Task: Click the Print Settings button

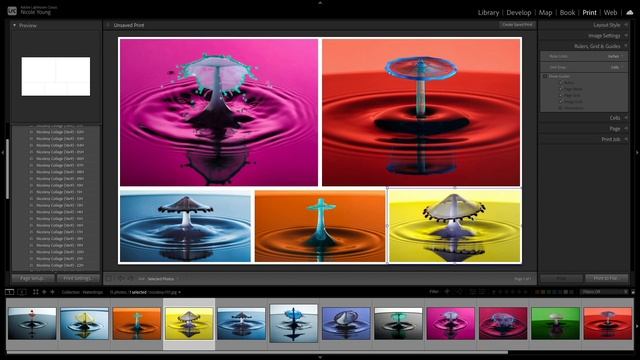Action: [x=78, y=278]
